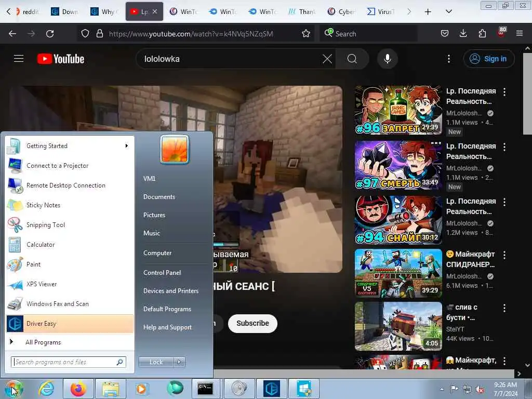The image size is (532, 399).
Task: Open Getting Started in Start menu
Action: [x=70, y=146]
